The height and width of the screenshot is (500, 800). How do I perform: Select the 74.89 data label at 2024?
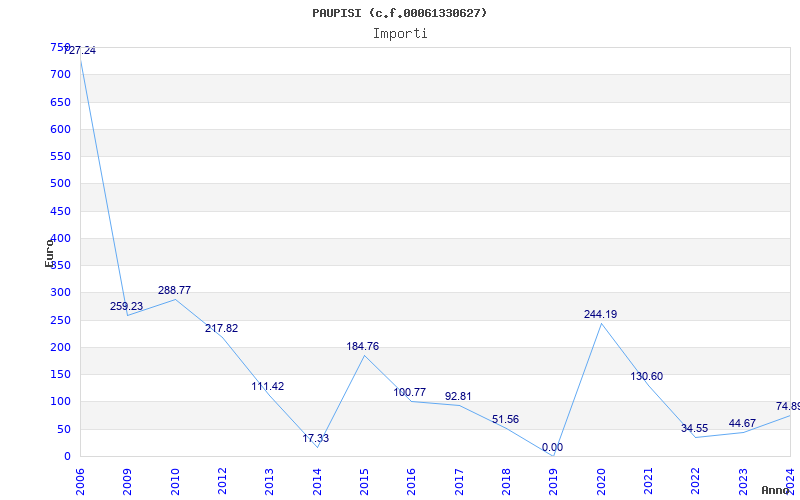787,406
